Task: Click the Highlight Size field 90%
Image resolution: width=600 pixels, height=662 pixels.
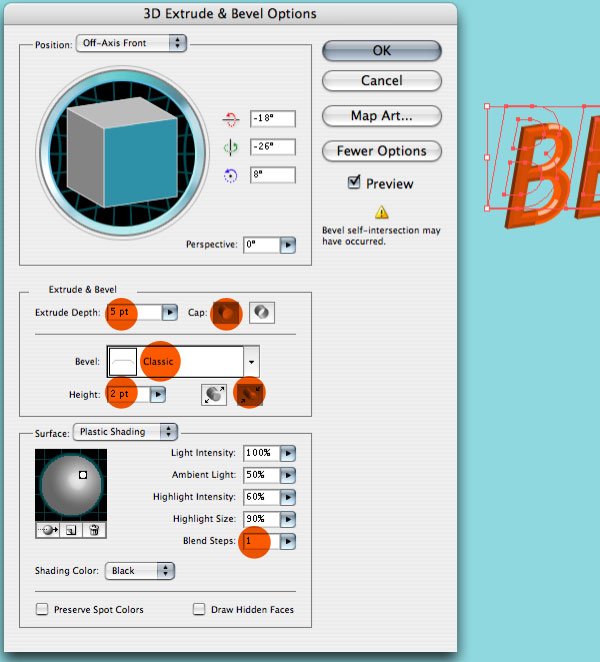Action: (262, 519)
